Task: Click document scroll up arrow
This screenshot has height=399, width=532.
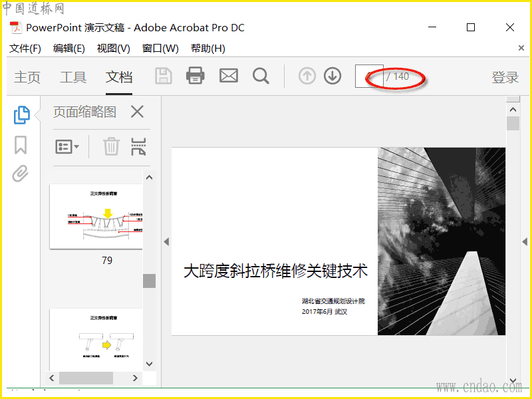Action: (x=513, y=110)
